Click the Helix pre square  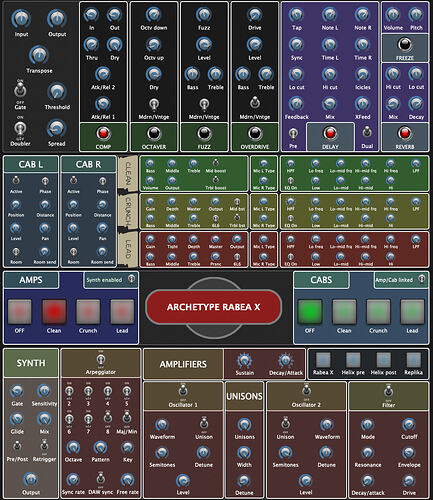tap(353, 360)
